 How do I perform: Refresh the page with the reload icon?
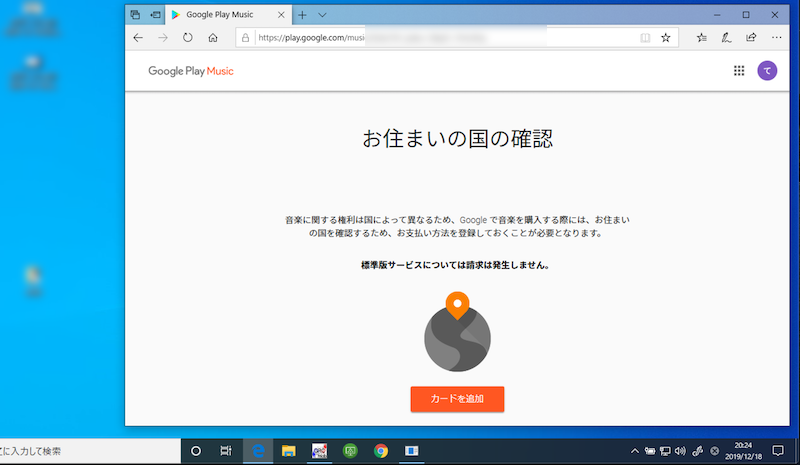tap(187, 38)
